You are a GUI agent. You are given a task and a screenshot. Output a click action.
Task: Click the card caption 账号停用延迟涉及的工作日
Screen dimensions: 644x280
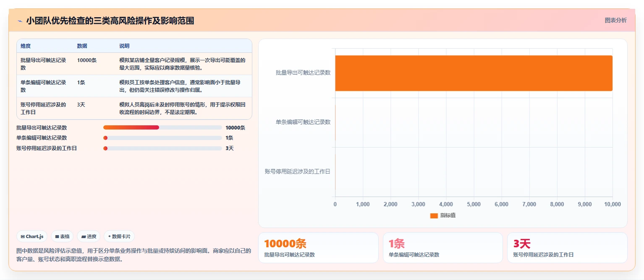[543, 255]
